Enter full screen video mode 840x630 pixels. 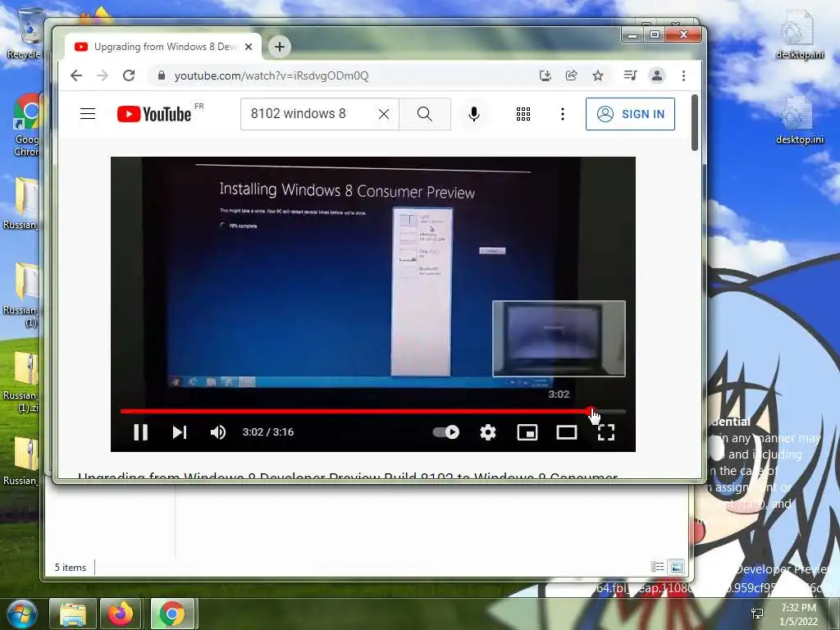coord(606,431)
